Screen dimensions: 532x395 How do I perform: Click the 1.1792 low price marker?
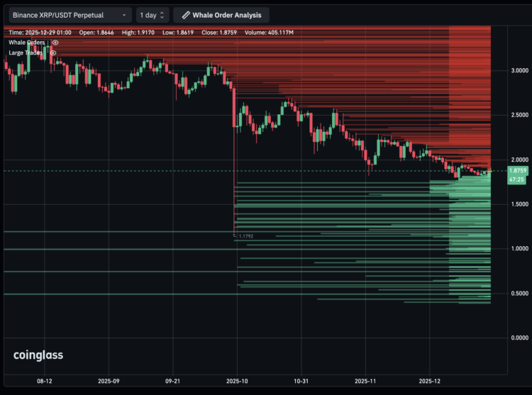tap(246, 236)
